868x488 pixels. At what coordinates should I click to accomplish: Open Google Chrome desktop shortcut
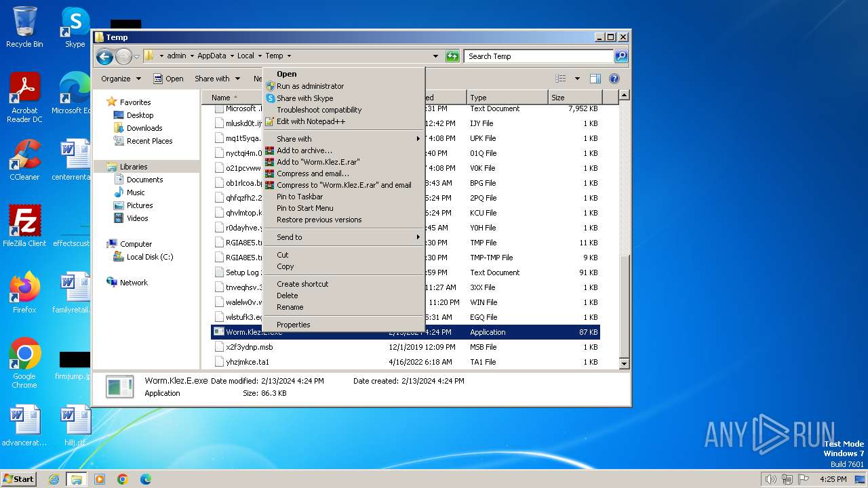[24, 363]
